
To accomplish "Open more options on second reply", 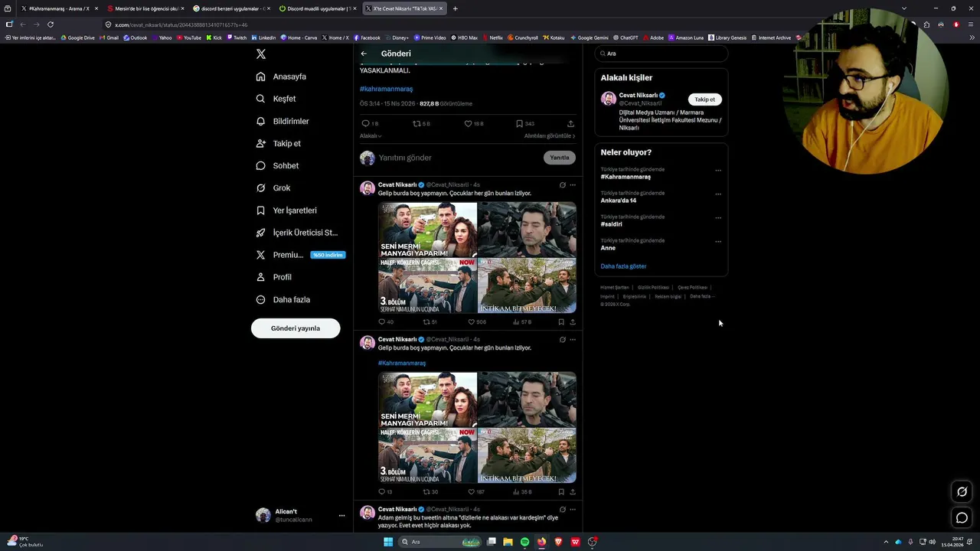I will 573,340.
